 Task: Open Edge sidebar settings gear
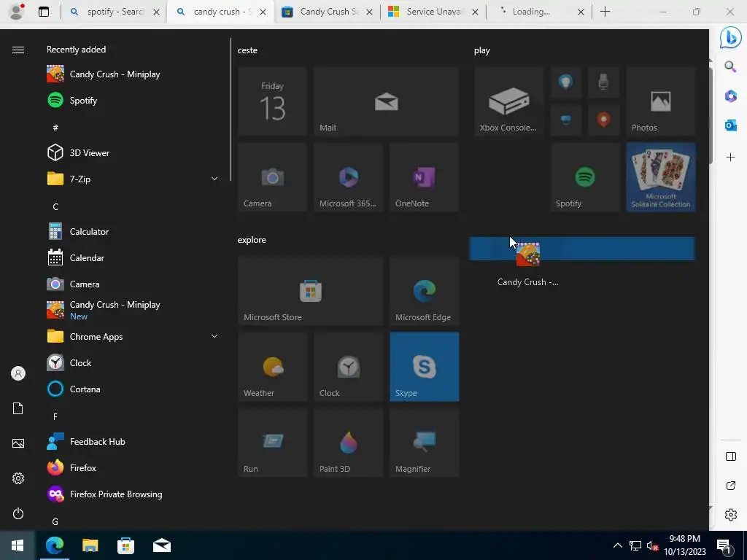(730, 515)
